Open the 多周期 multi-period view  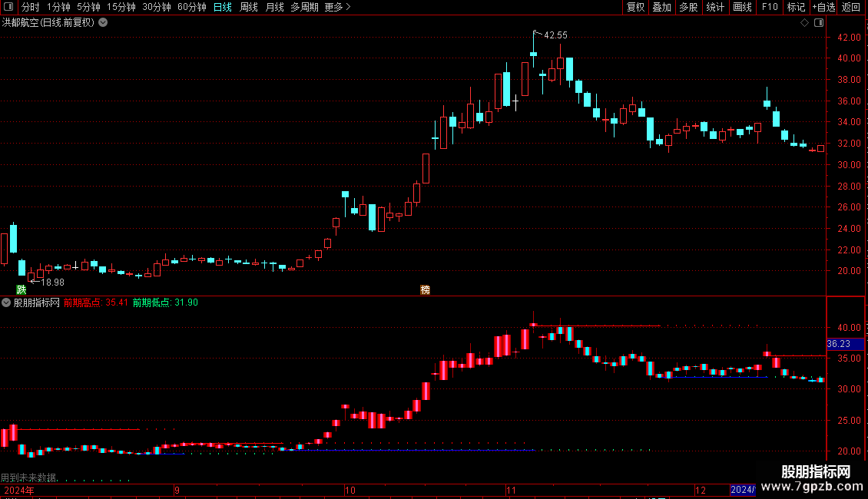pos(304,7)
